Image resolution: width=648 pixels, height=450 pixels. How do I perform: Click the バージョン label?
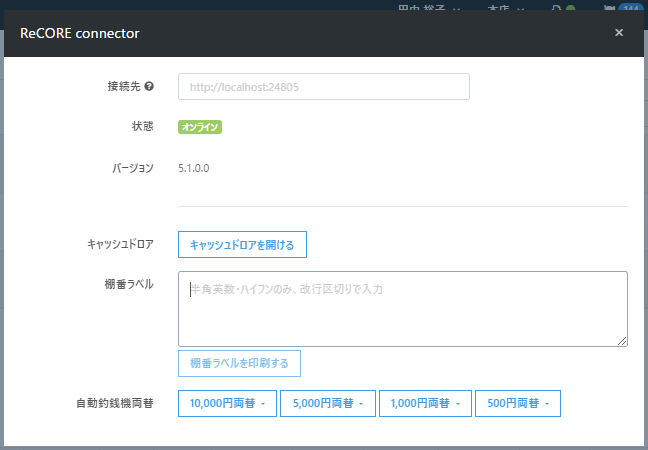(x=133, y=168)
